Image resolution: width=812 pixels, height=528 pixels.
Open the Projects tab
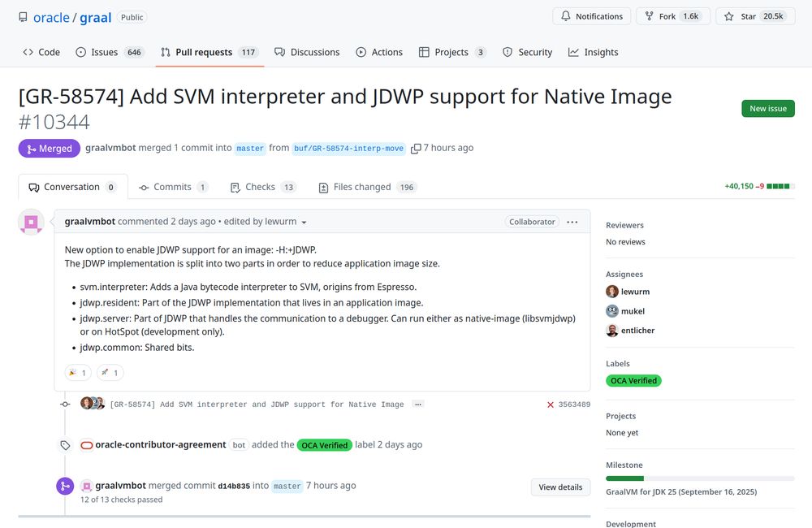pos(452,52)
